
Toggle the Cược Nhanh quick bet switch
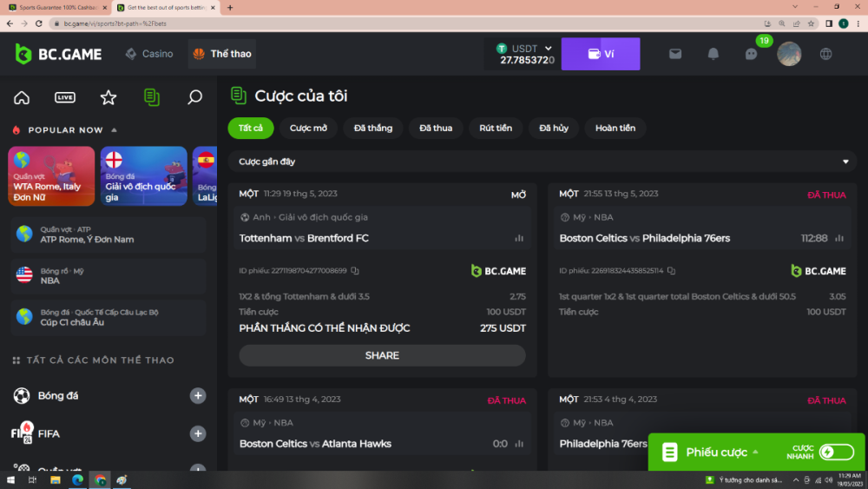click(x=837, y=452)
